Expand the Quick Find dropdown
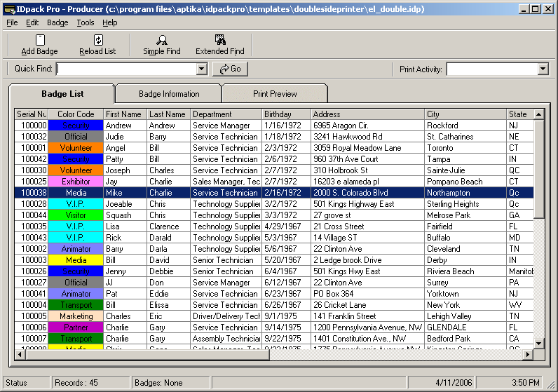 [x=202, y=69]
